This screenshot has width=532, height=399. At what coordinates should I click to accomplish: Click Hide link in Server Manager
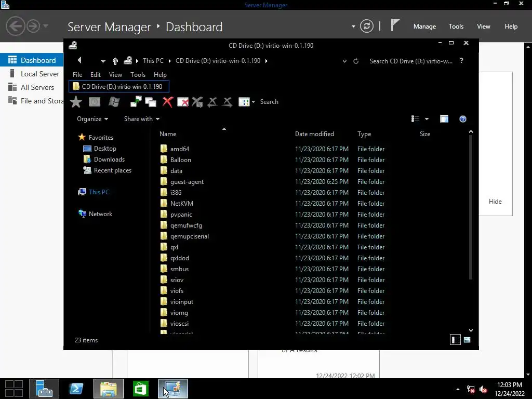(x=495, y=201)
